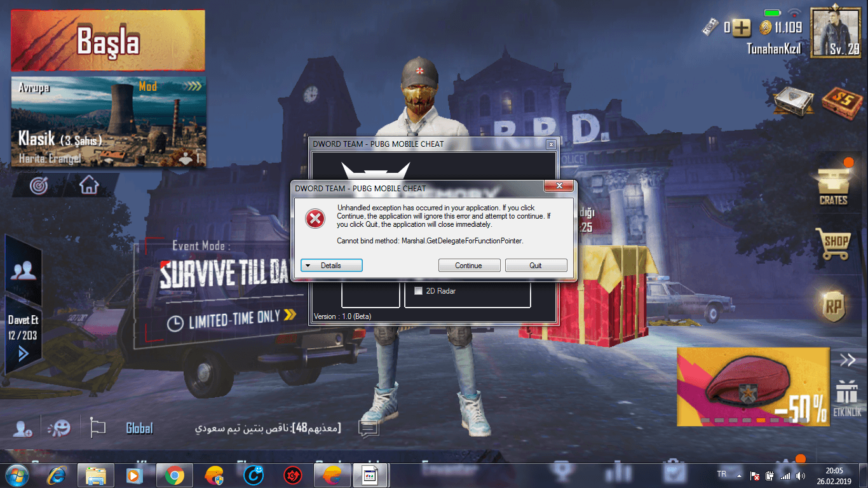Click the Version : 1.0 (Beta) label
868x488 pixels.
point(342,316)
